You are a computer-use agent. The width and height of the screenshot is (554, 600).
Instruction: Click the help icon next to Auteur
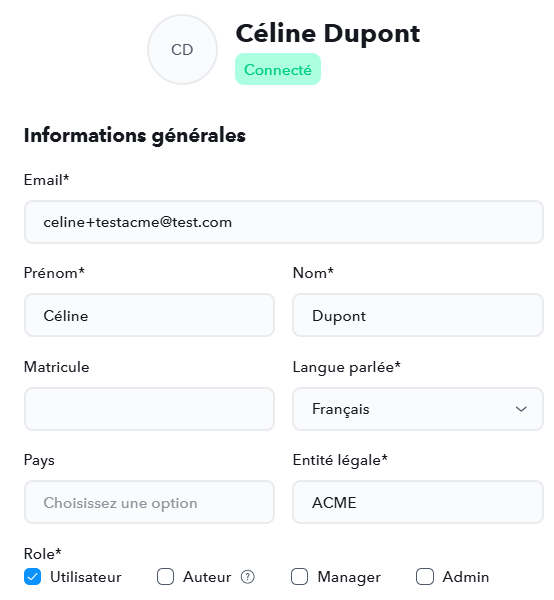248,577
